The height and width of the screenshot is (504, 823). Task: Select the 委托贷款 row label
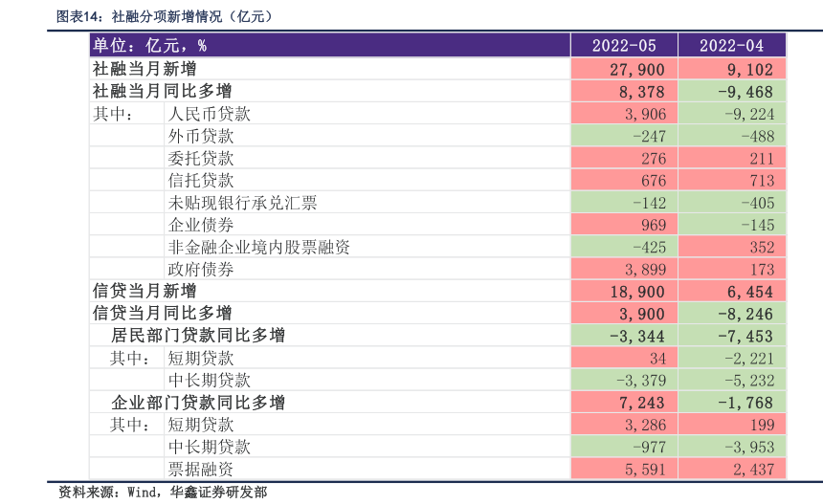[x=201, y=158]
